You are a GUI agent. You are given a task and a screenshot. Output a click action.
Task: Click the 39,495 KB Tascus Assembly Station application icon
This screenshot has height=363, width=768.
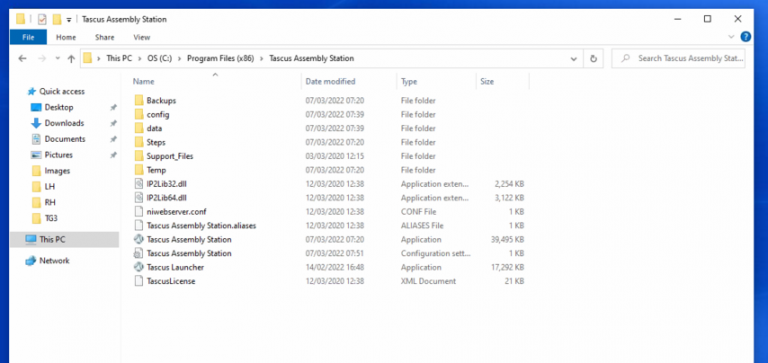(x=139, y=240)
